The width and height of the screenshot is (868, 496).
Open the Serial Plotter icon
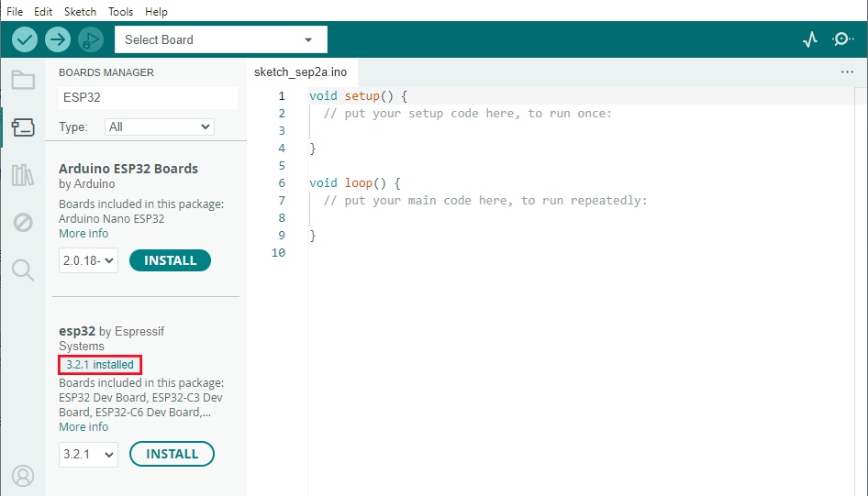coord(810,39)
